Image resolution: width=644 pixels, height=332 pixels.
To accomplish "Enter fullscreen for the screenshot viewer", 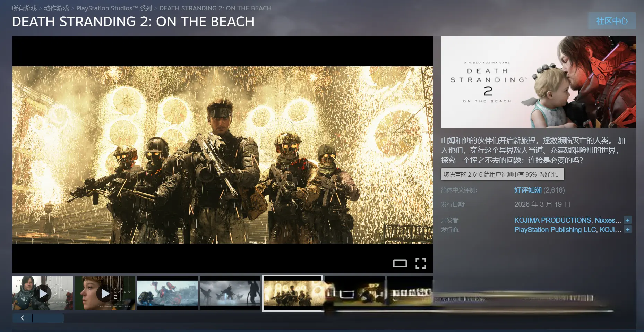I will coord(421,264).
